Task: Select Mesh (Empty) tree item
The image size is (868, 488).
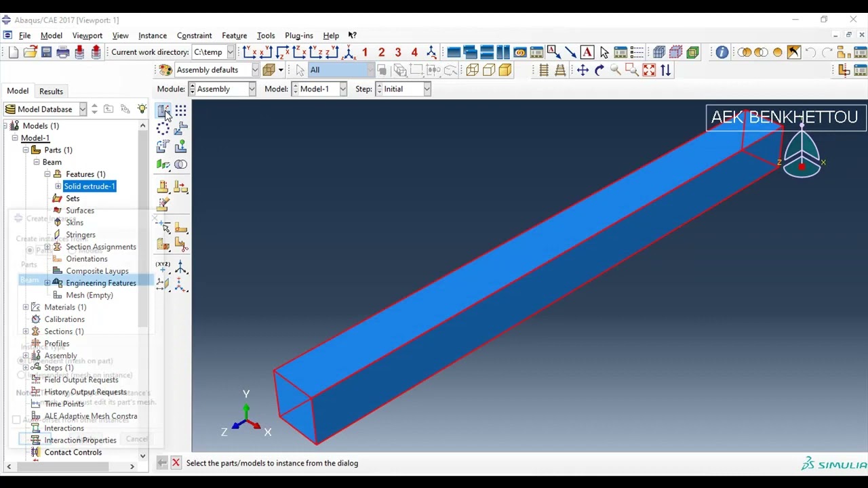Action: 90,296
